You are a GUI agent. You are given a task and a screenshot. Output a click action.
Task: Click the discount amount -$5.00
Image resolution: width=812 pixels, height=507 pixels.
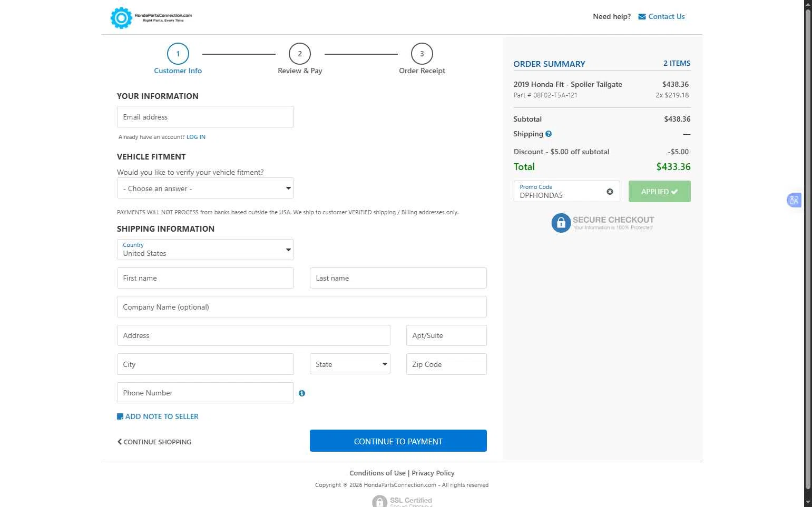678,152
